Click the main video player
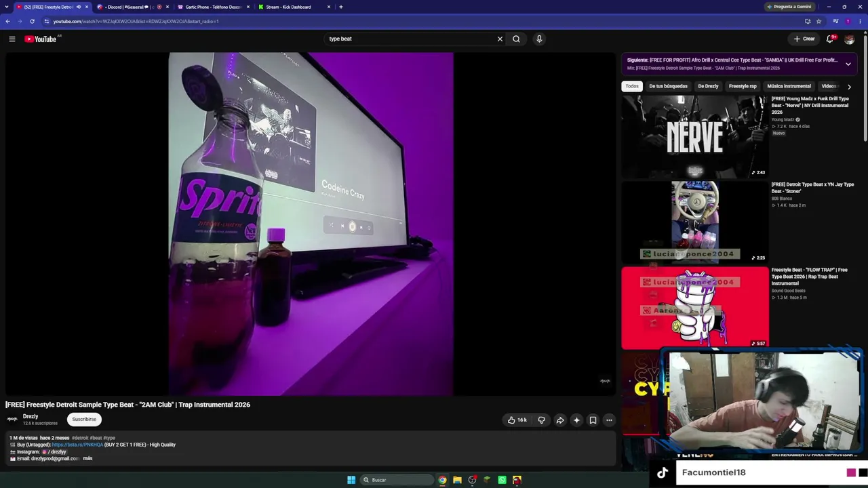Image resolution: width=868 pixels, height=488 pixels. (x=311, y=224)
